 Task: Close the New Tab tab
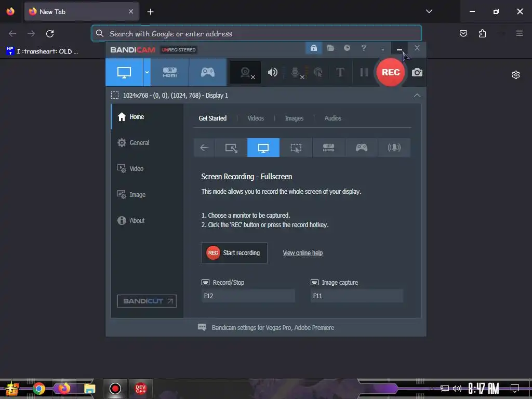click(131, 11)
